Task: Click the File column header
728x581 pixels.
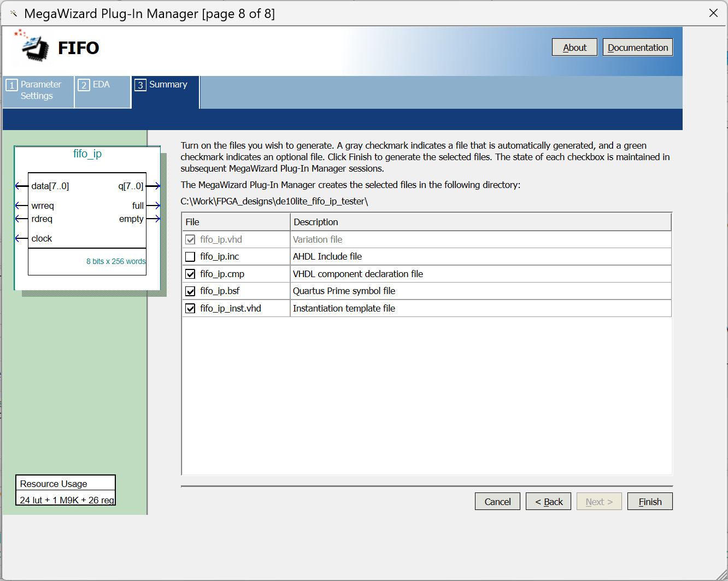Action: click(236, 222)
